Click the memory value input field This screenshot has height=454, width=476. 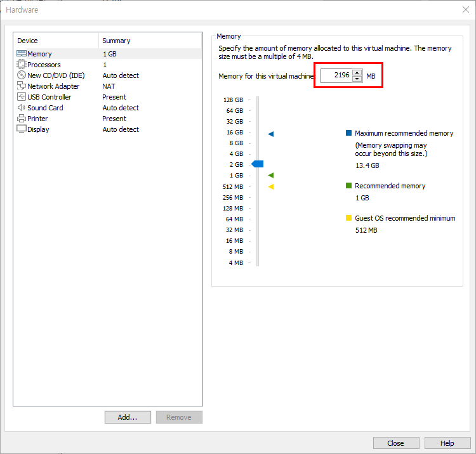click(x=336, y=75)
